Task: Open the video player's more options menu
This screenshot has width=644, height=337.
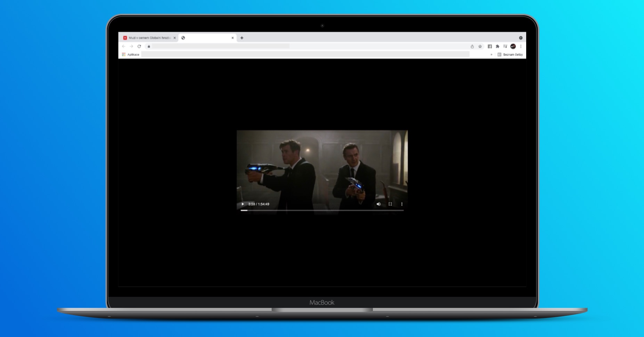Action: pos(402,204)
